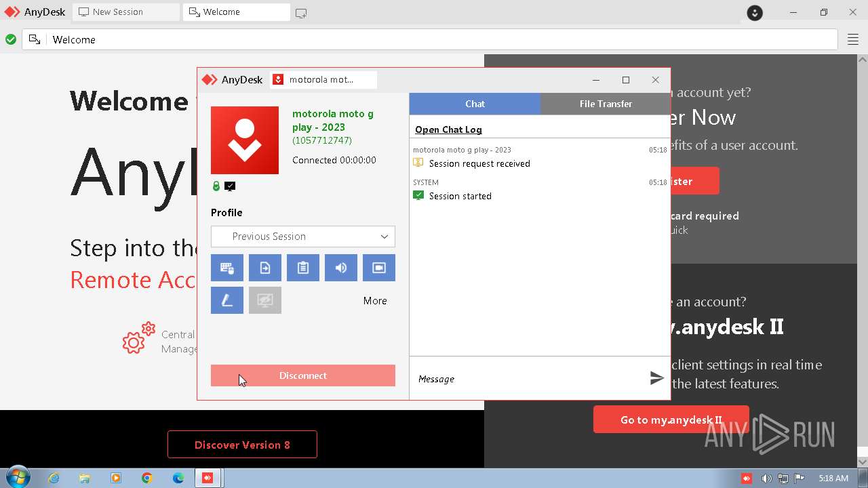Click the green lock encryption icon
The height and width of the screenshot is (488, 868).
[216, 186]
